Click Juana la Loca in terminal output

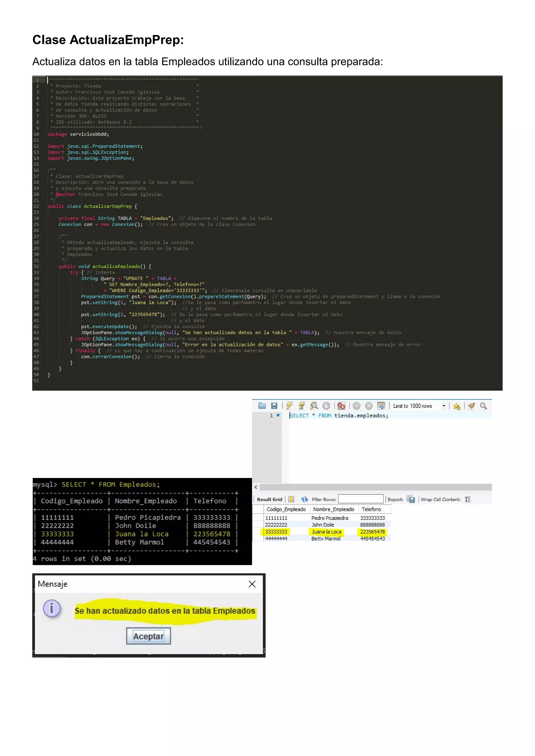[142, 534]
